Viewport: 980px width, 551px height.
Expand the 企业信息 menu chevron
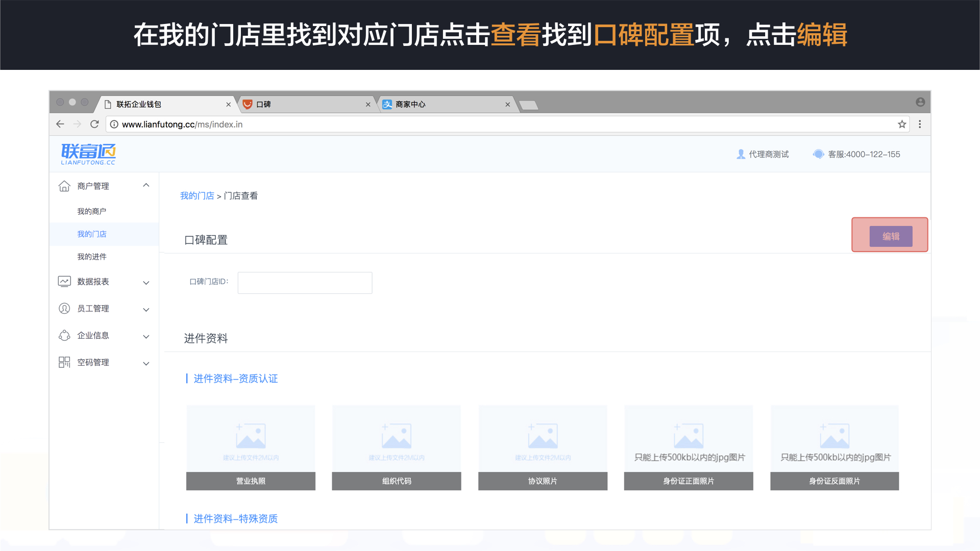click(146, 337)
